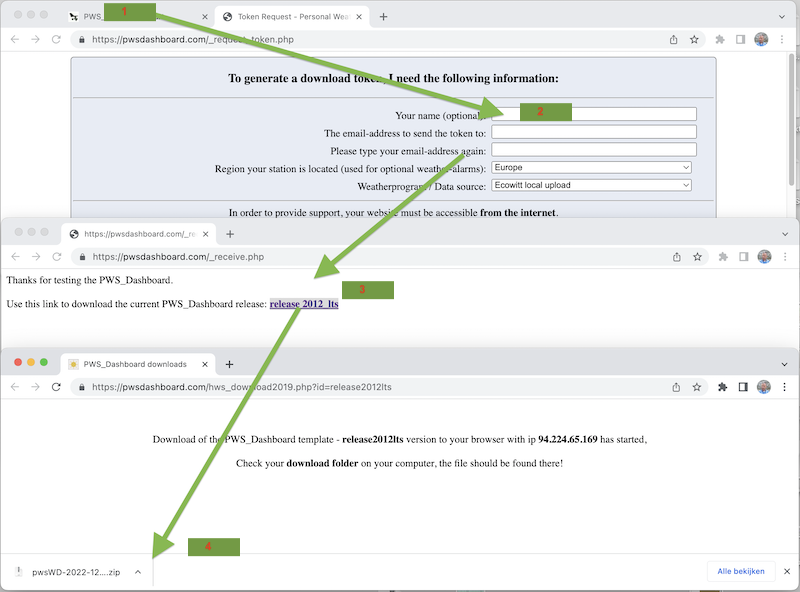Expand tab search chevron in Token Request window
This screenshot has height=592, width=800.
(782, 17)
